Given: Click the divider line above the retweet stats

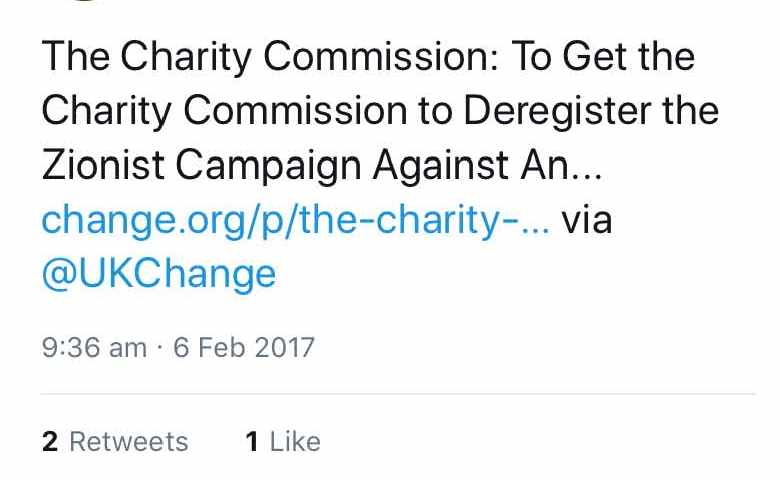Looking at the screenshot, I should (398, 393).
